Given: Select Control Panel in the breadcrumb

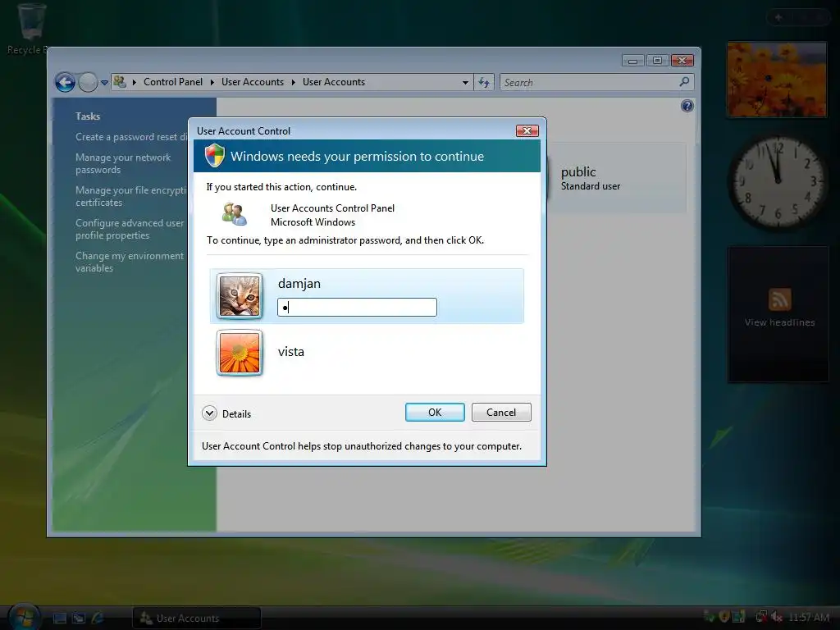Looking at the screenshot, I should click(172, 82).
